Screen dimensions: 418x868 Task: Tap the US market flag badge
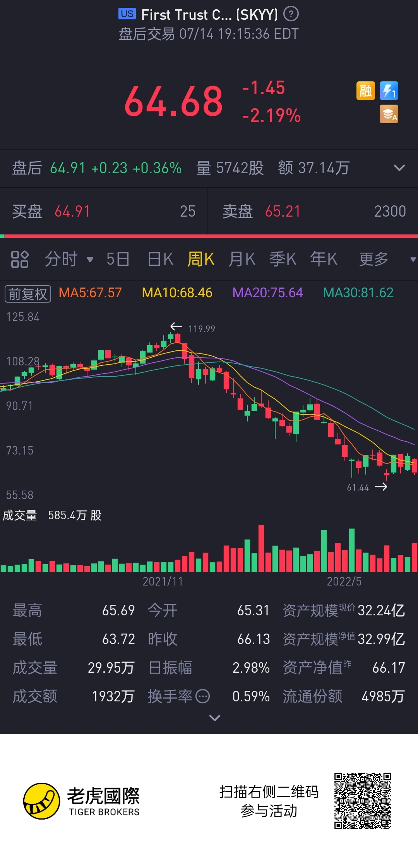pos(127,14)
